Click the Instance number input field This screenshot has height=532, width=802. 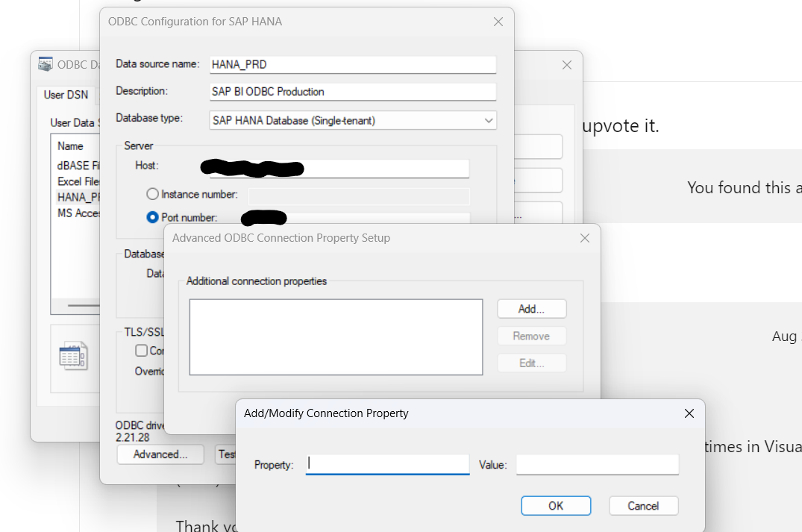point(359,196)
